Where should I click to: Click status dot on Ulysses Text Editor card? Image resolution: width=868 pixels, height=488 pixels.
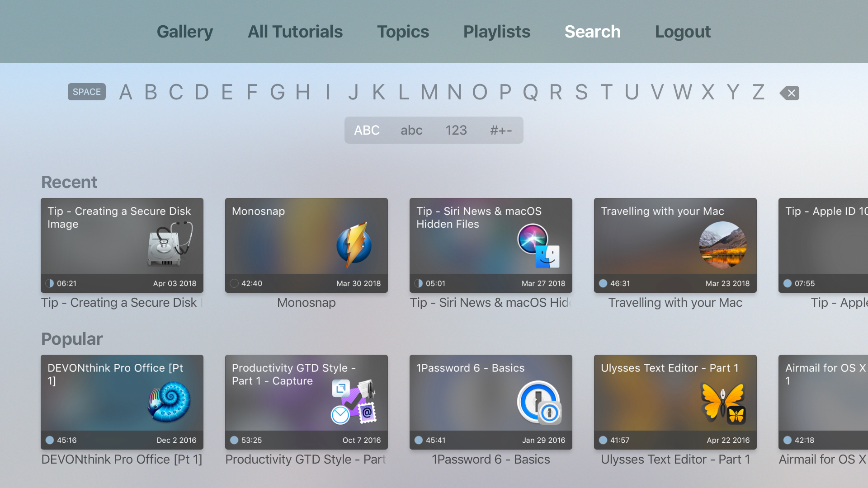coord(603,440)
